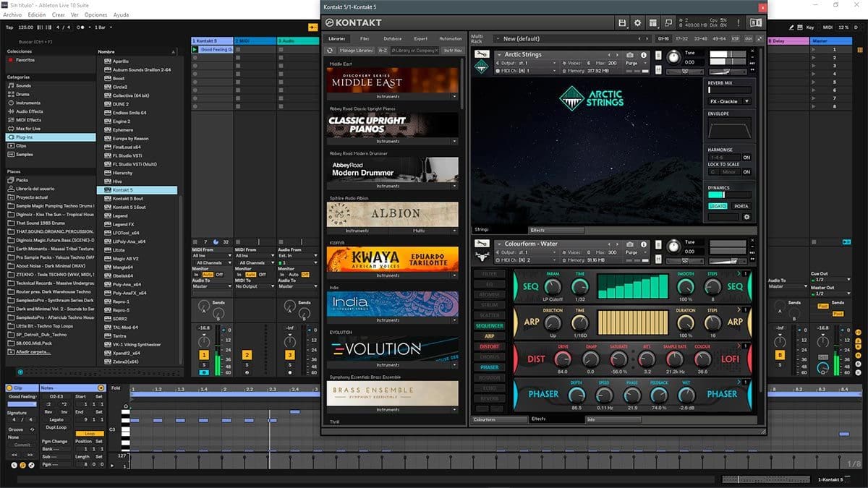The width and height of the screenshot is (868, 488).
Task: Open Arctic Strings MIDI Ch dropdown
Action: point(527,71)
